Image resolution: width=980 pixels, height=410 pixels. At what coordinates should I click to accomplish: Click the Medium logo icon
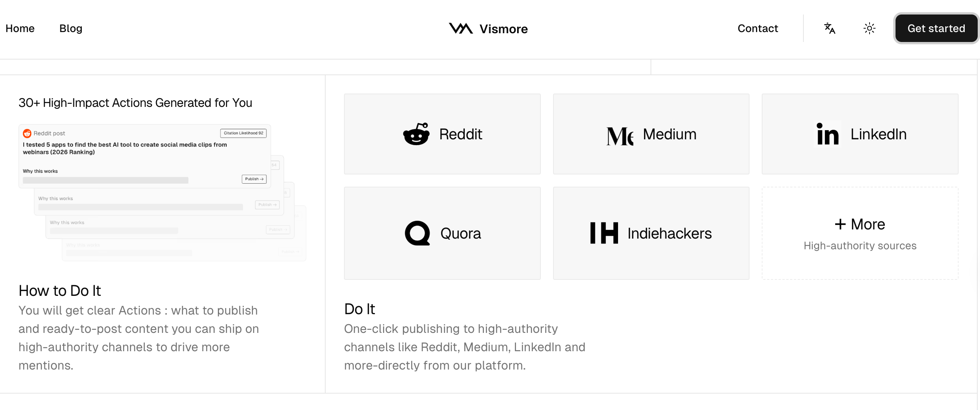[x=620, y=136]
